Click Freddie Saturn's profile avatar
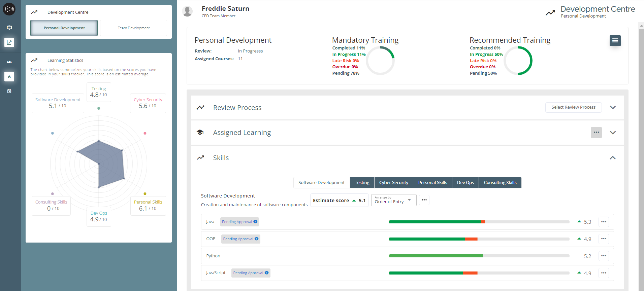This screenshot has width=644, height=291. pyautogui.click(x=187, y=11)
